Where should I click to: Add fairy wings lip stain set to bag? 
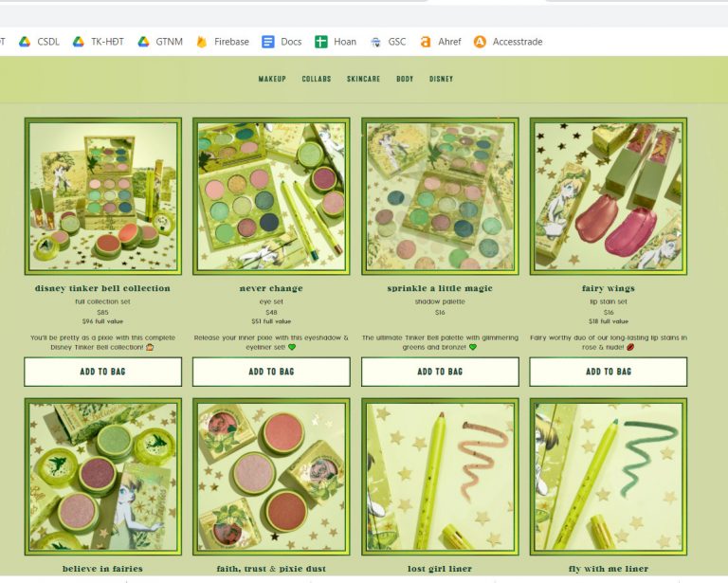point(609,372)
